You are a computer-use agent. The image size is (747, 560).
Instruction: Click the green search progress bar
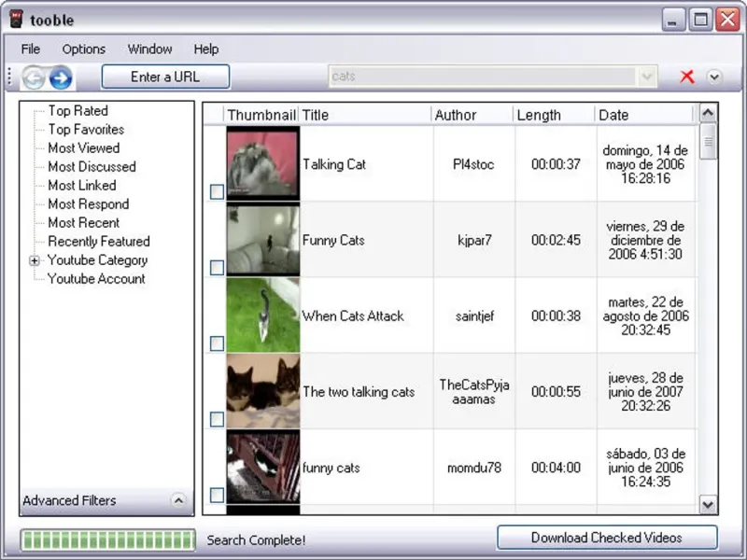(107, 540)
